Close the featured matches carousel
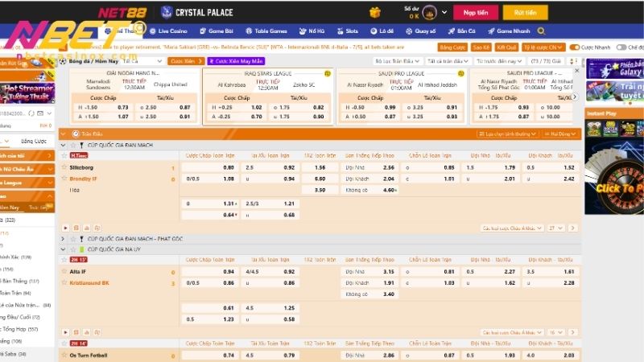 [x=576, y=71]
